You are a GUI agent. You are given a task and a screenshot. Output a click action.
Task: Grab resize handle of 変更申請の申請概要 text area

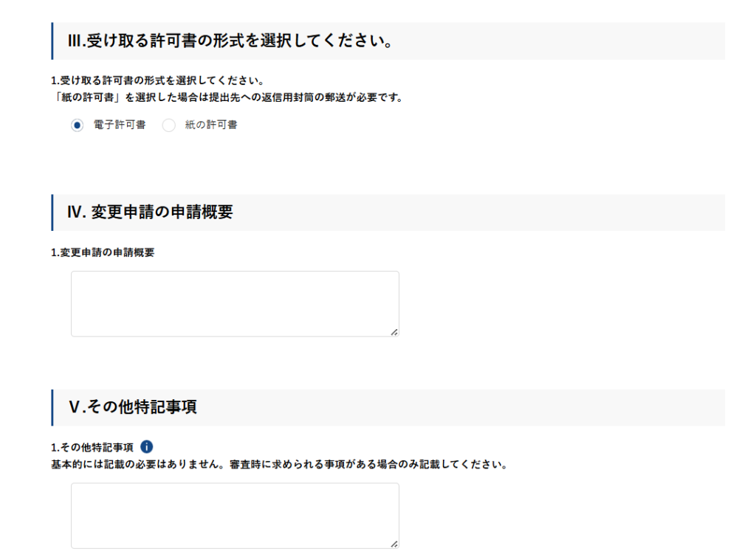click(x=394, y=332)
